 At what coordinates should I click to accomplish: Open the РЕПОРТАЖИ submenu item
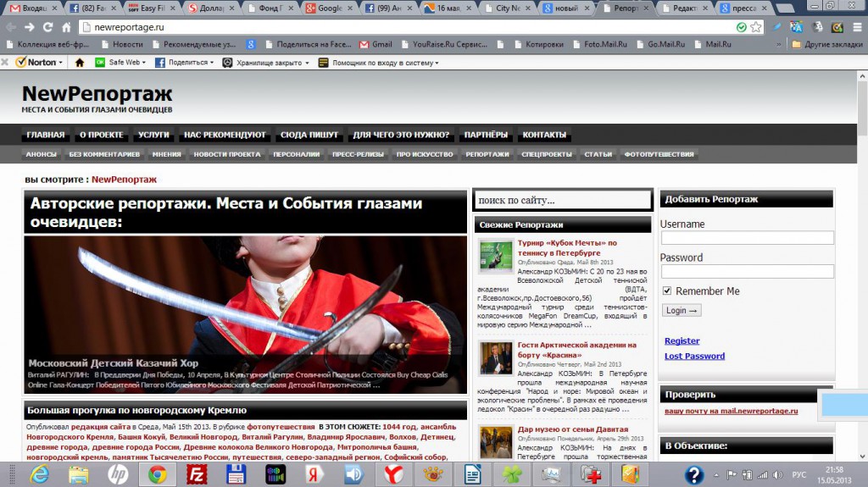487,154
